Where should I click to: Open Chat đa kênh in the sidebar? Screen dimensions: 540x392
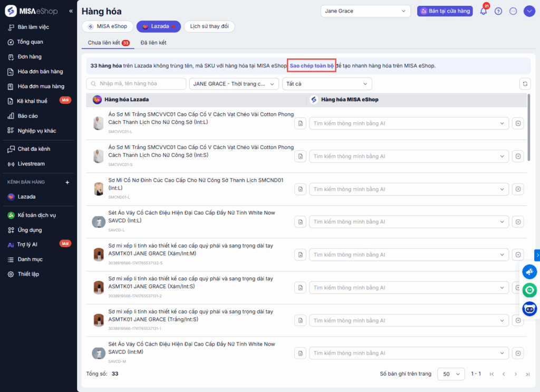coord(34,149)
